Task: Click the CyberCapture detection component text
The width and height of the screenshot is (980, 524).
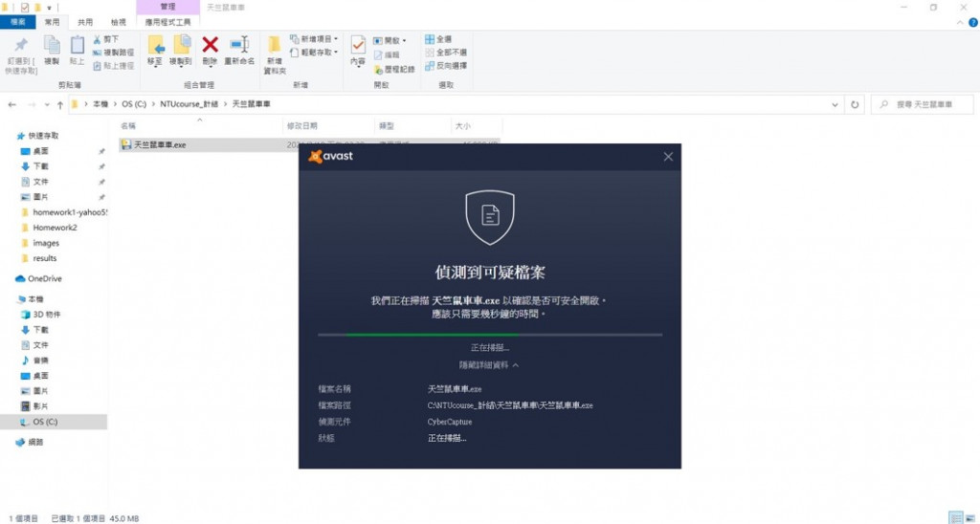Action: coord(450,422)
